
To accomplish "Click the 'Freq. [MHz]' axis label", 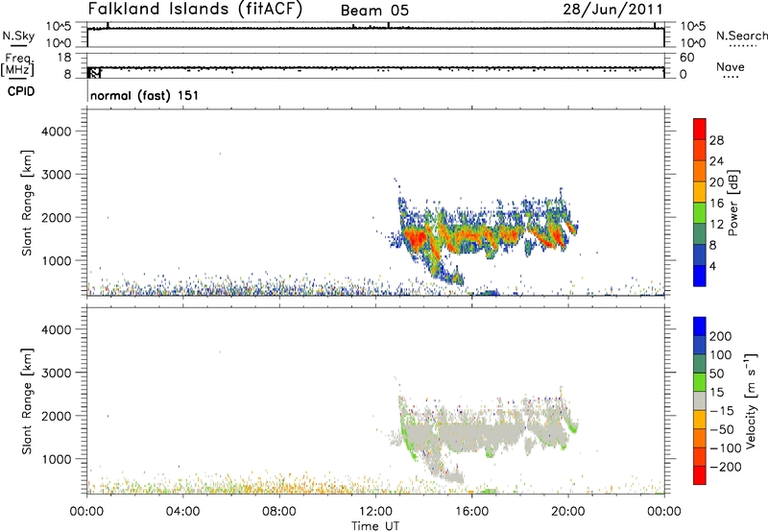I will (x=17, y=64).
